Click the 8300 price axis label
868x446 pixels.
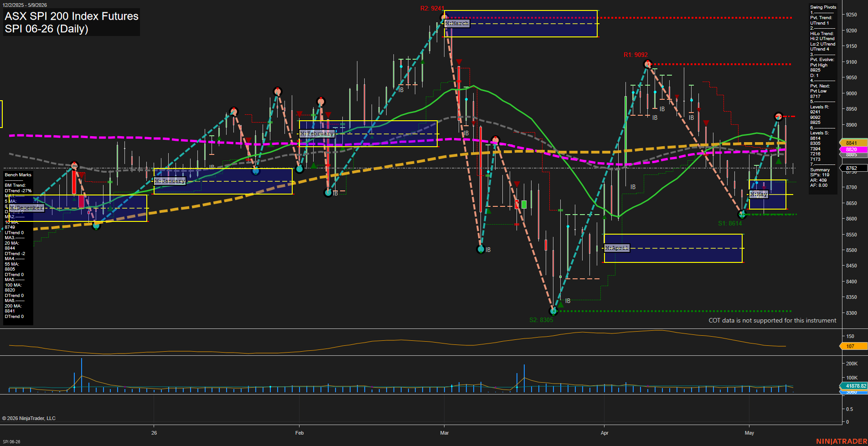coord(852,313)
